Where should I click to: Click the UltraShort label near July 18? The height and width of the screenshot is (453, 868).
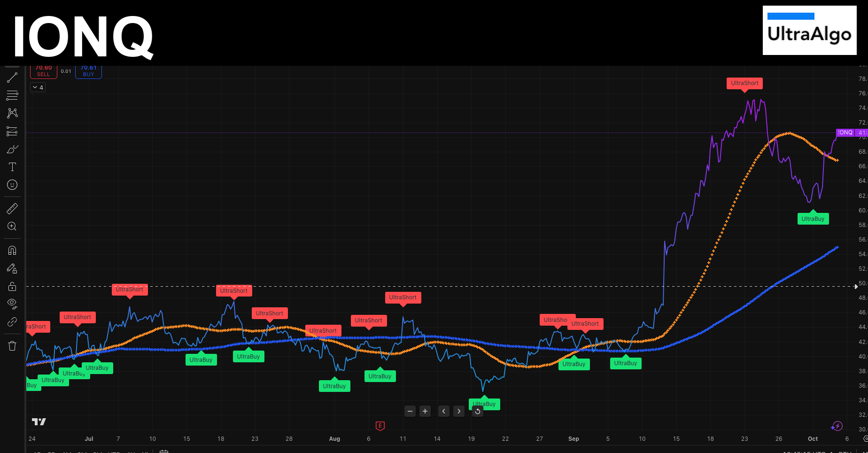[x=234, y=291]
